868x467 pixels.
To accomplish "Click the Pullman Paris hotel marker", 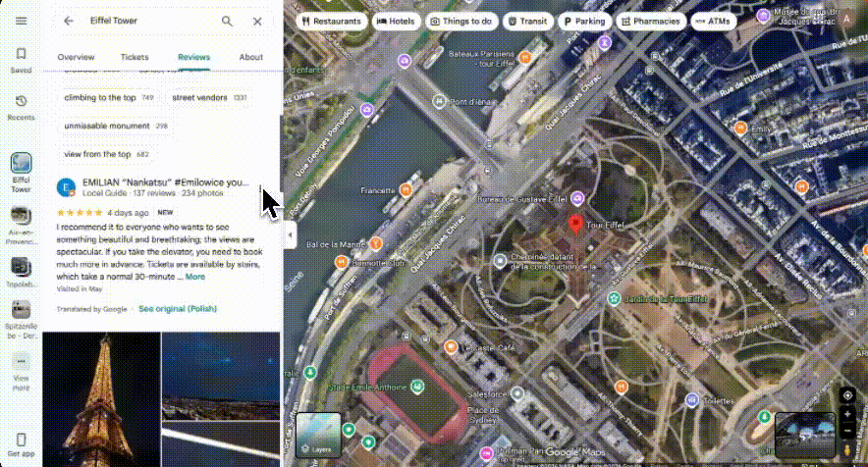I will [x=486, y=453].
